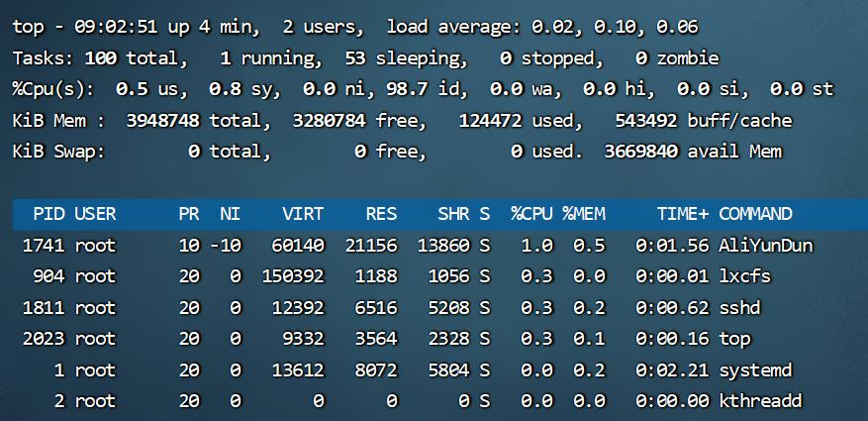Click PID 1811 in the process list

44,307
